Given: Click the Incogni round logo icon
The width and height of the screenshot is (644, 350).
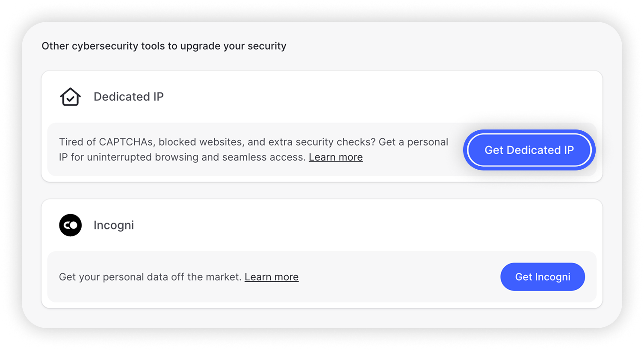Looking at the screenshot, I should (x=71, y=225).
